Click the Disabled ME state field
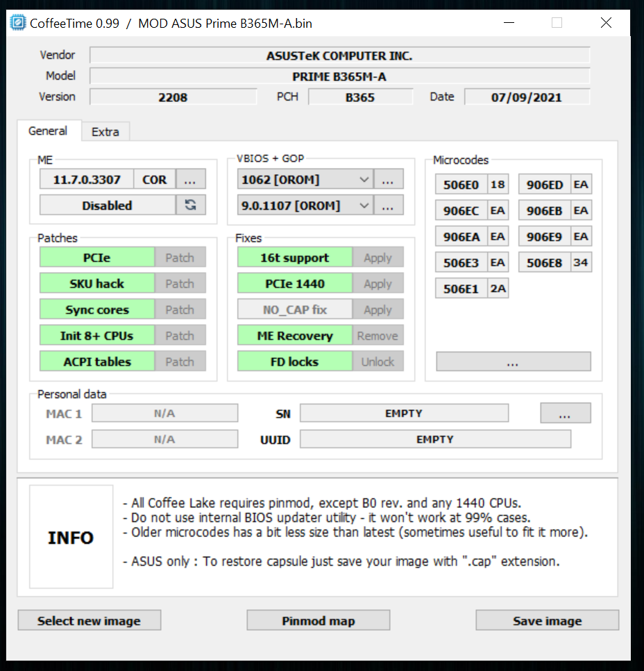The width and height of the screenshot is (644, 671). [x=108, y=205]
